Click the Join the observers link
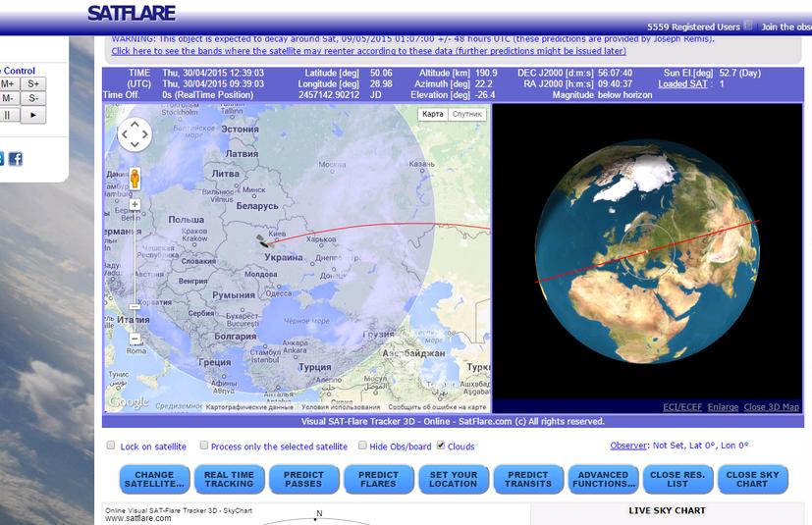The image size is (812, 525). pos(786,26)
